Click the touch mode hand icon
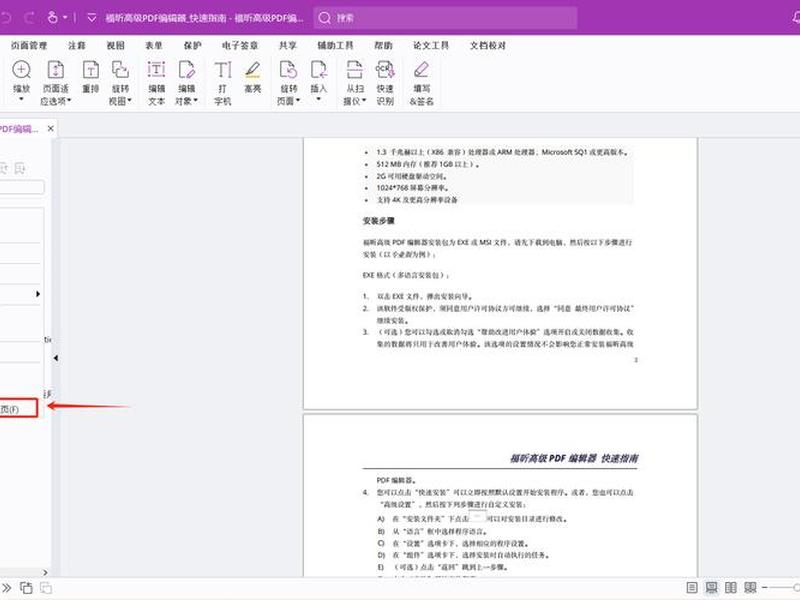The height and width of the screenshot is (600, 800). pos(53,18)
